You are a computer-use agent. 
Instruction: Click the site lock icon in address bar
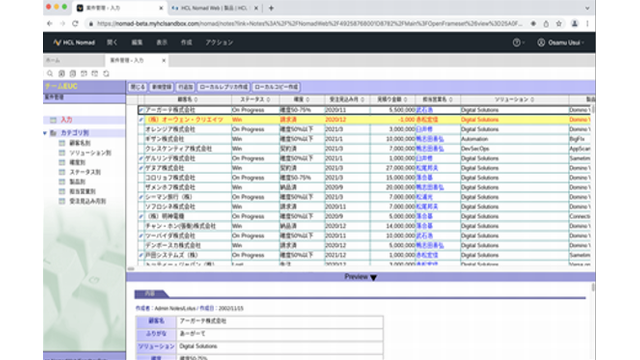[x=91, y=24]
